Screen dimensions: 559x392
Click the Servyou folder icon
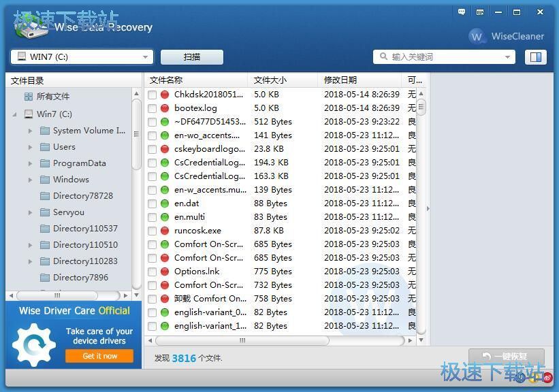coord(45,212)
